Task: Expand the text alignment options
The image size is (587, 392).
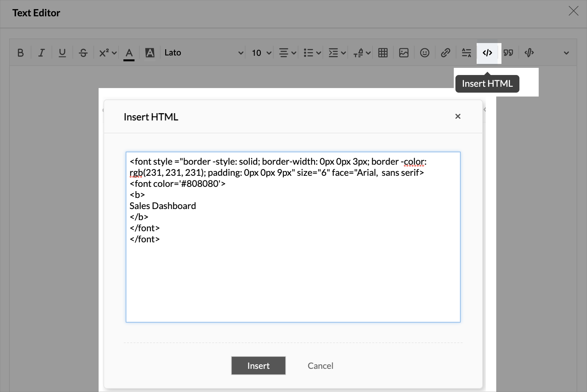Action: tap(287, 53)
